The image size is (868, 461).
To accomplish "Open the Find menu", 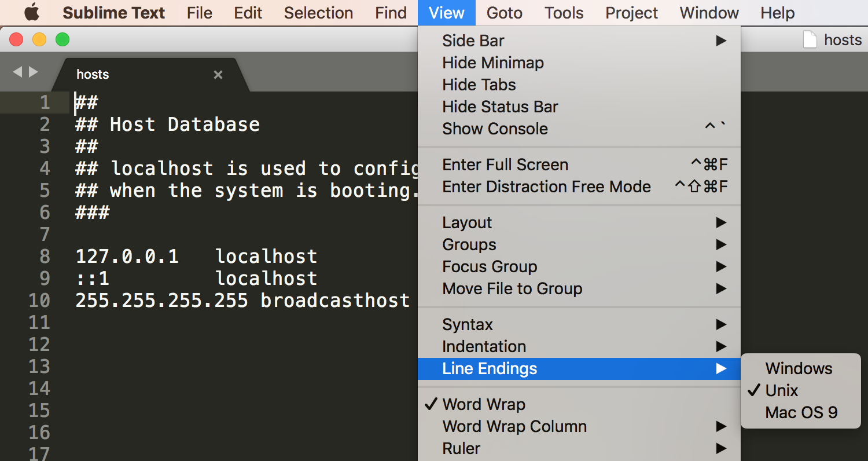I will (391, 13).
